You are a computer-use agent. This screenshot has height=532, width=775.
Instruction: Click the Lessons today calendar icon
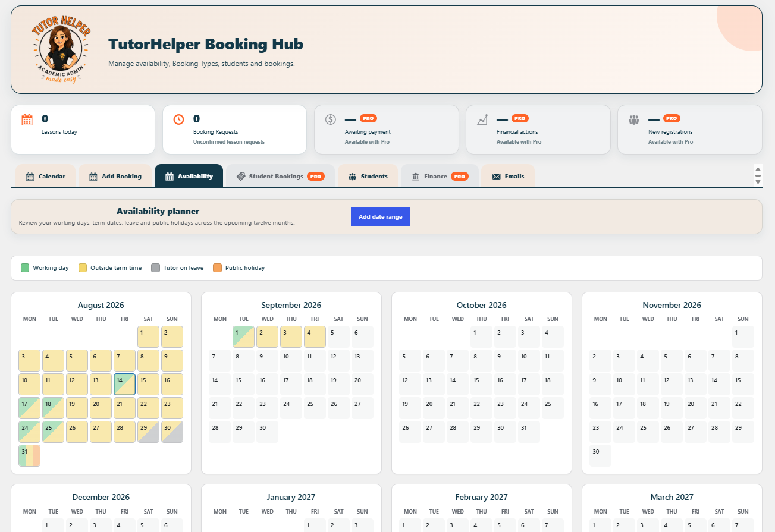click(27, 119)
